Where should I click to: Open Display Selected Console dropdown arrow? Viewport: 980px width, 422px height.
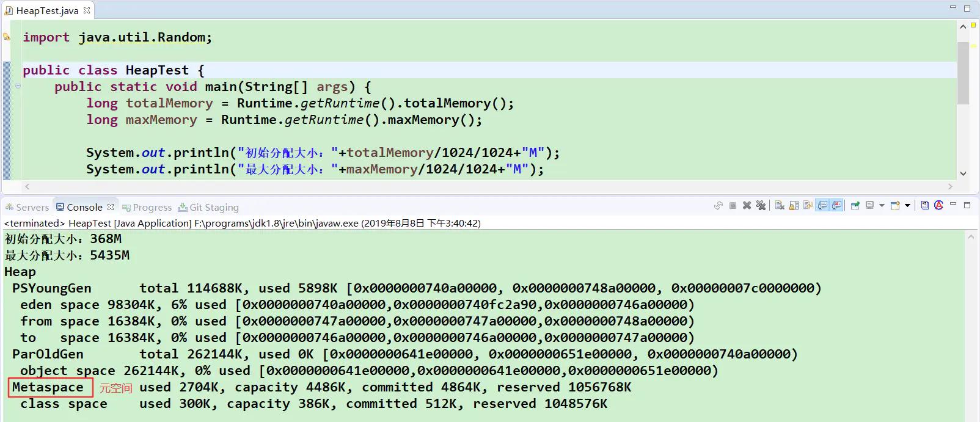click(882, 206)
